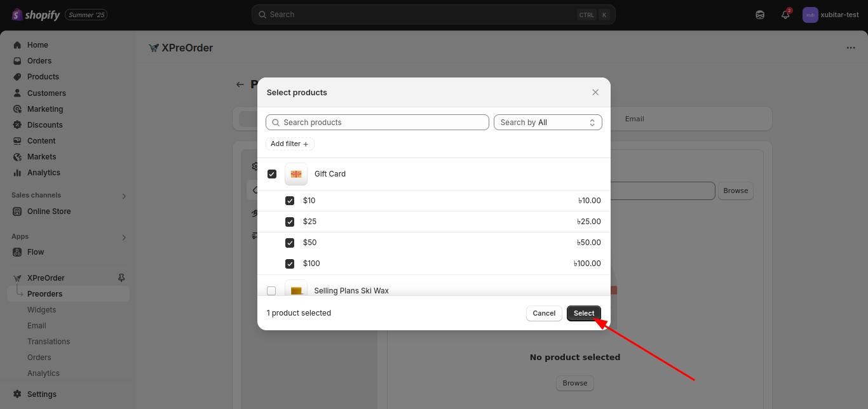Screen dimensions: 868x409
Task: Expand the Apps section chevron
Action: [124, 237]
